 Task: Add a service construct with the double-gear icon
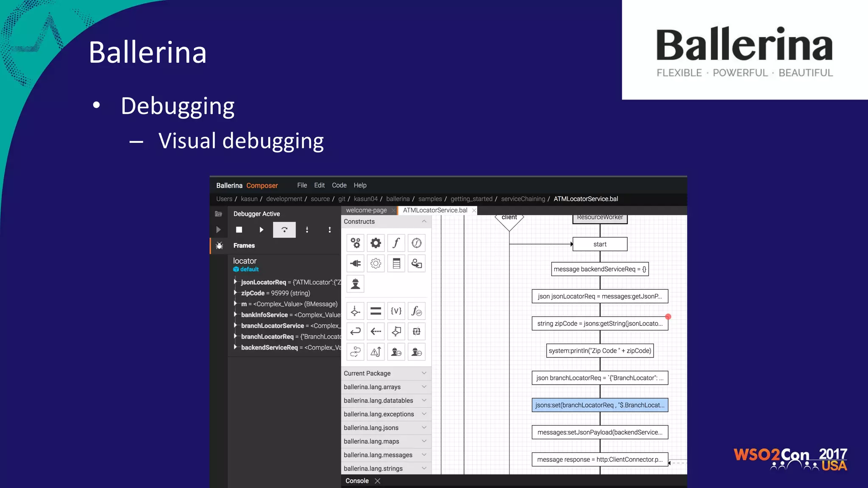point(356,243)
